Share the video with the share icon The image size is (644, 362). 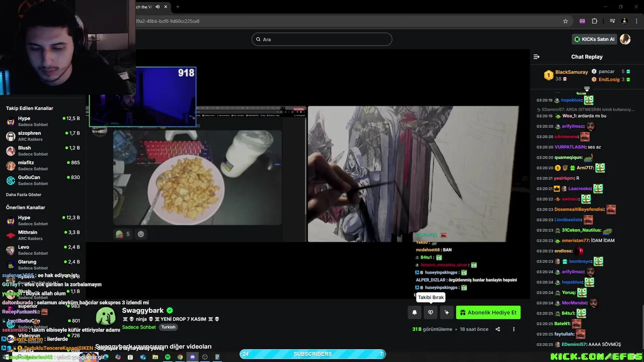498,329
